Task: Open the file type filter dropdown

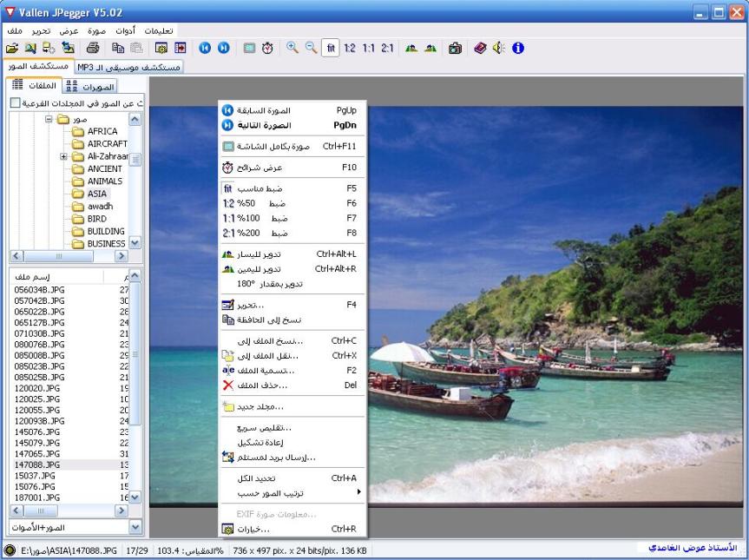Action: (135, 527)
